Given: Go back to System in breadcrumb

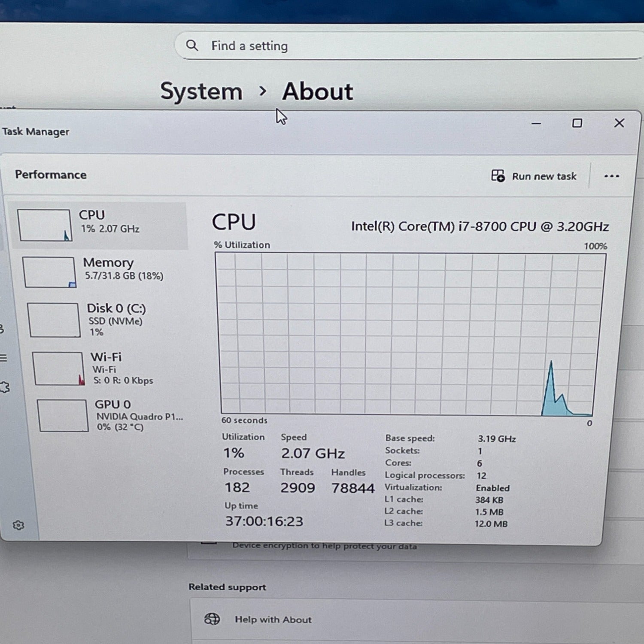Looking at the screenshot, I should 201,91.
